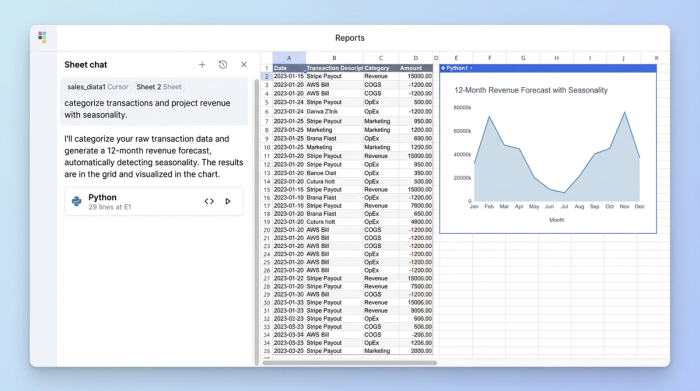Viewport: 700px width, 391px height.
Task: Click the 690.00 amount cell
Action: 416,138
